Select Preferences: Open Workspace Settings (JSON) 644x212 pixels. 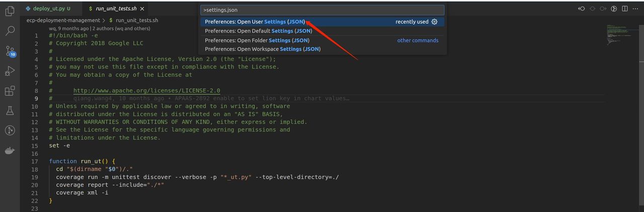[x=262, y=49]
